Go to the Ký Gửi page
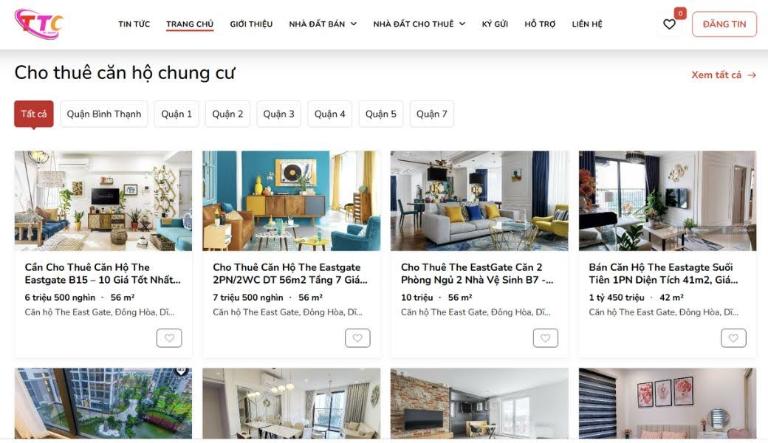 [495, 24]
